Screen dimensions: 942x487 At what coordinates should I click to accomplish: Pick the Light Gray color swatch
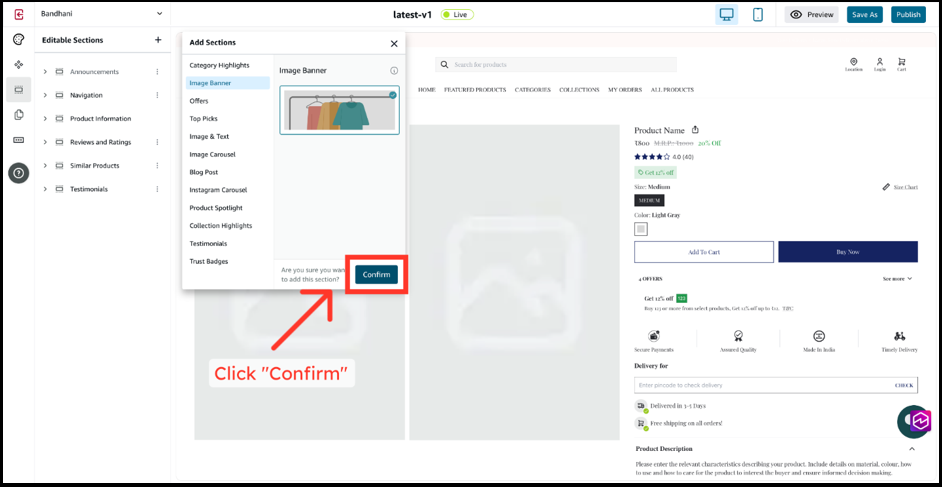[641, 229]
